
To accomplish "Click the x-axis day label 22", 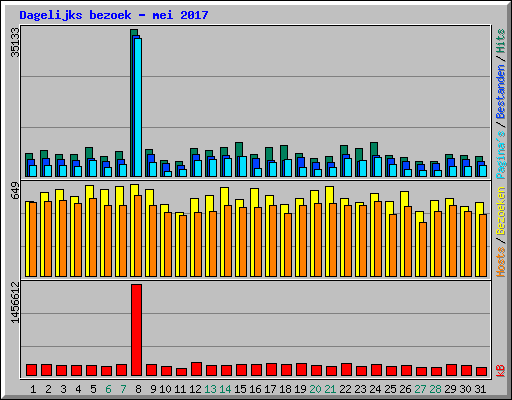I will [345, 389].
